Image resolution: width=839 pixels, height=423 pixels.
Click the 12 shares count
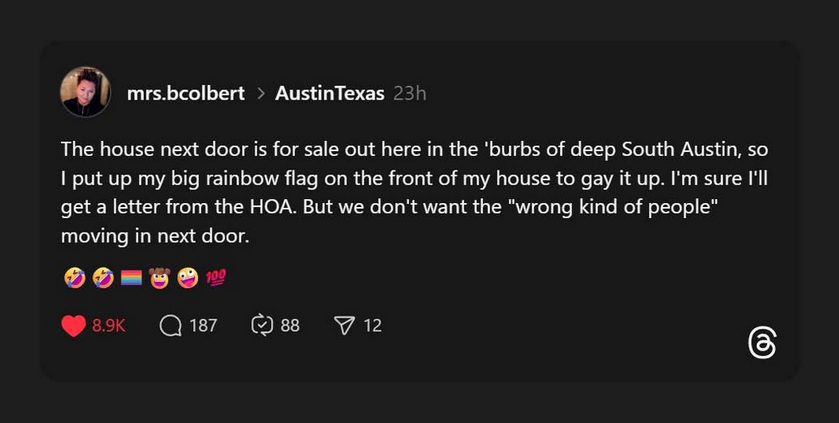tap(372, 325)
